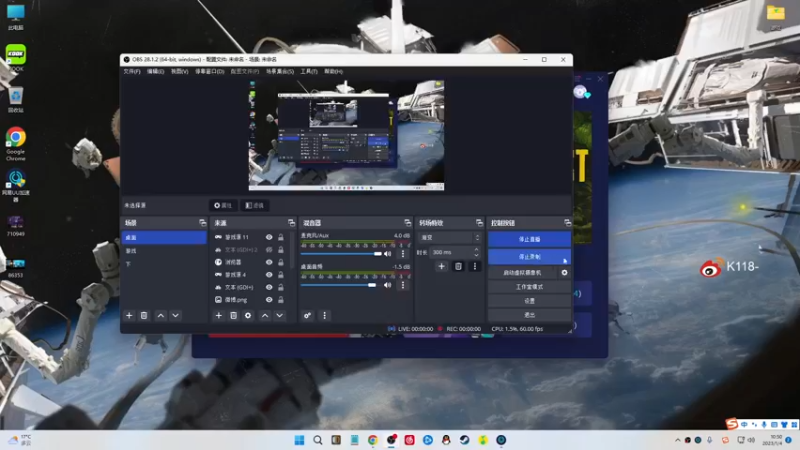The image size is (800, 450).
Task: Lock the '游戏源 11' source
Action: [x=281, y=237]
